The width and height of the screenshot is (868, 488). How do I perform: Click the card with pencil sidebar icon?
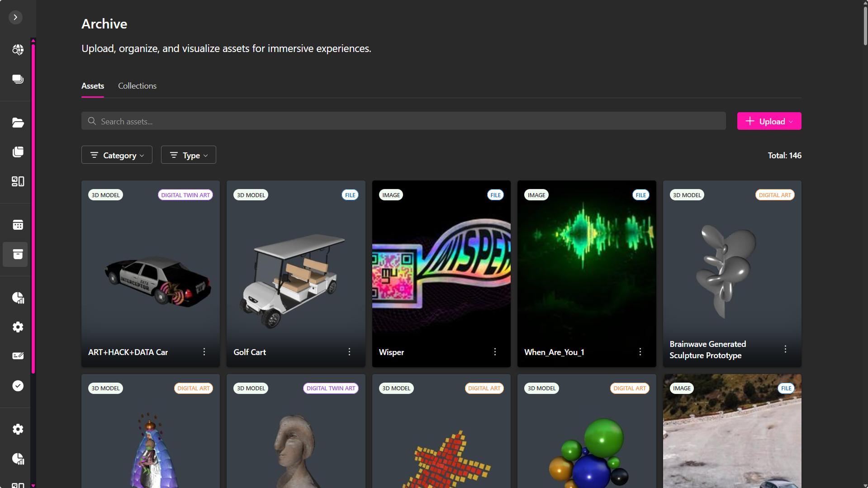[x=18, y=356]
